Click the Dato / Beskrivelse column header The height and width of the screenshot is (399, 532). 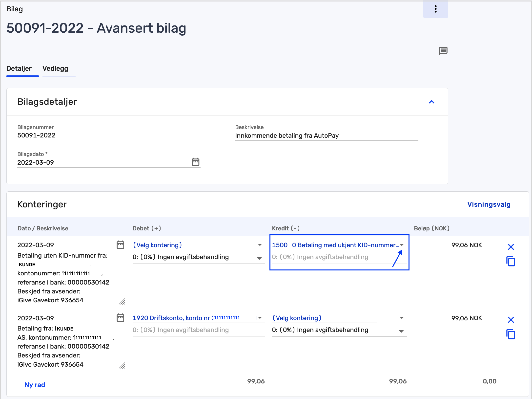(x=43, y=228)
